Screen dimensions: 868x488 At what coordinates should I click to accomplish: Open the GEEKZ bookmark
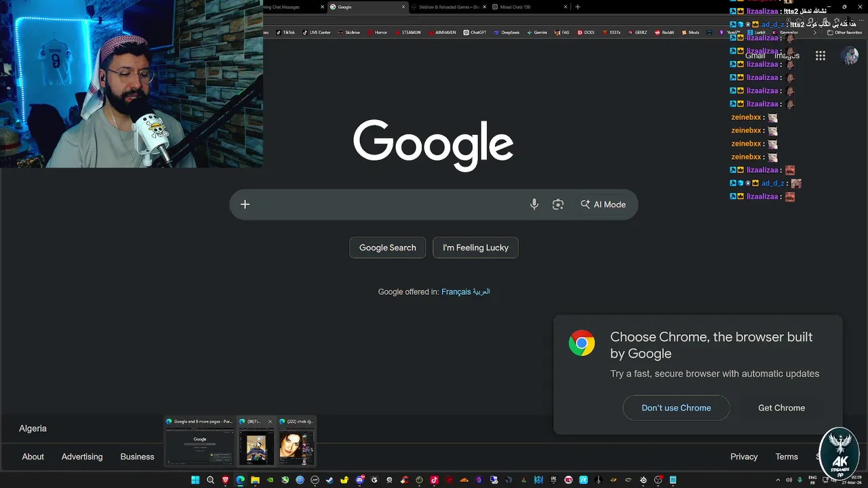tap(638, 32)
